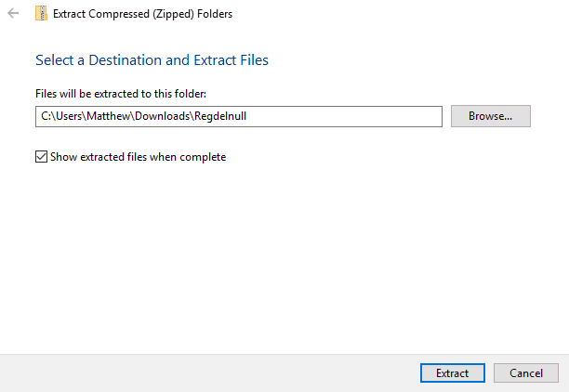Uncheck Show extracted files when complete checkbox
The width and height of the screenshot is (569, 392).
click(41, 157)
